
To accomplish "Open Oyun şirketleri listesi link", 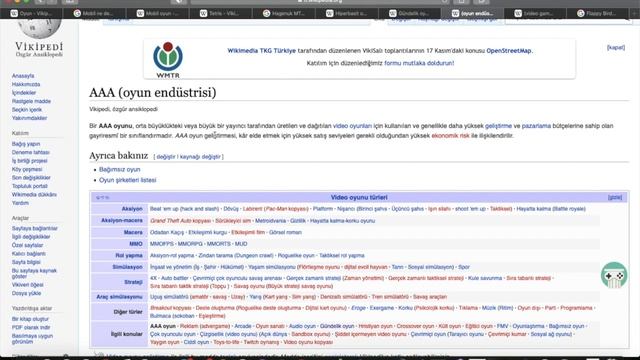I will (127, 180).
